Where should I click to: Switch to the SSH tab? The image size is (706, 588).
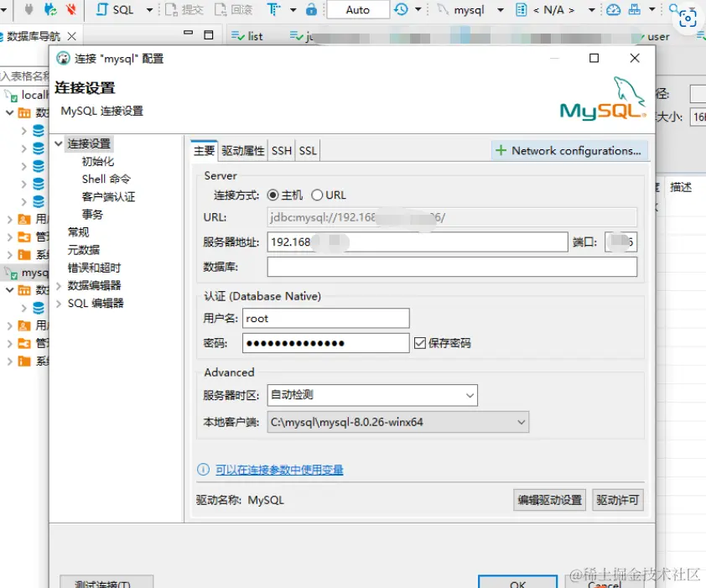tap(282, 150)
